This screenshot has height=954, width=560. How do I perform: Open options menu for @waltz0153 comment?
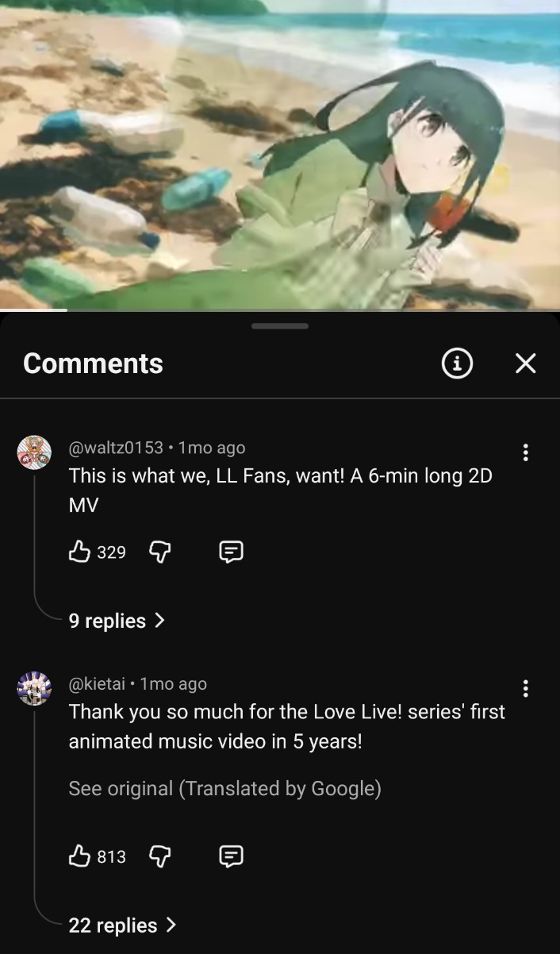point(525,452)
